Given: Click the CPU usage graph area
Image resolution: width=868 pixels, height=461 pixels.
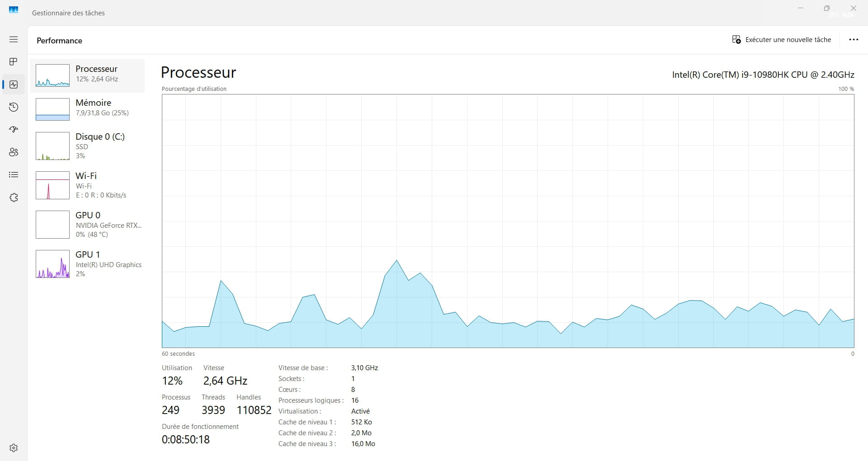Looking at the screenshot, I should (508, 221).
